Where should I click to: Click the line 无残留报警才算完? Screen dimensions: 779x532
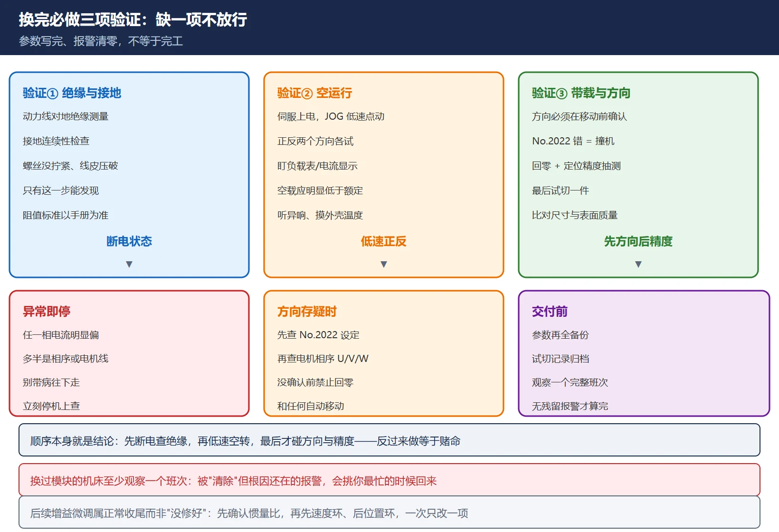(570, 406)
